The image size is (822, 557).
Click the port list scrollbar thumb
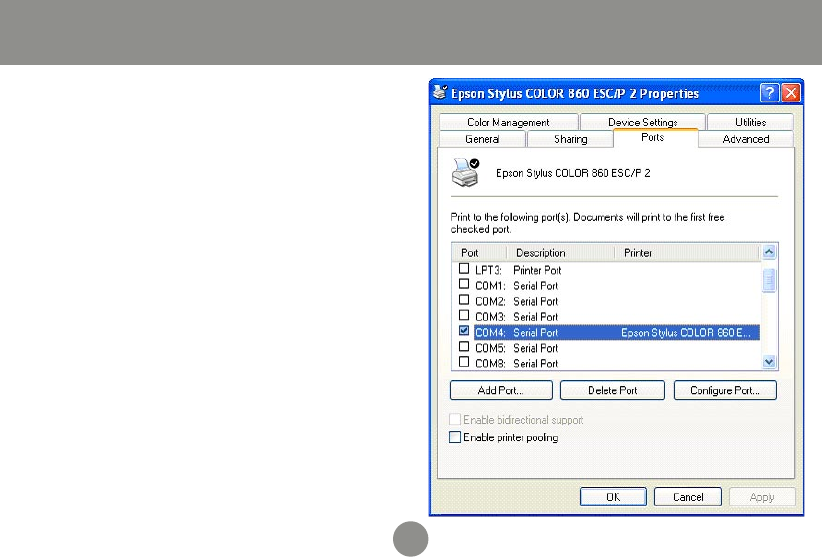[769, 280]
